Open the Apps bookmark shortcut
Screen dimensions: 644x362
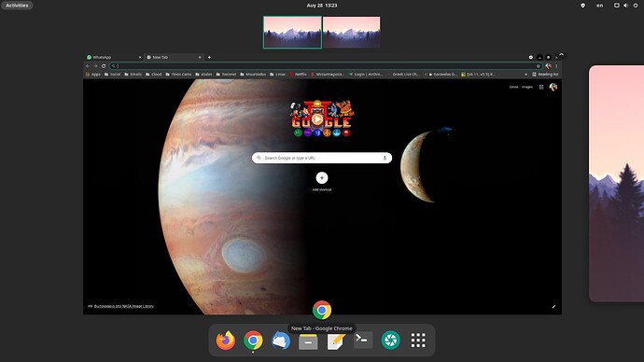93,75
